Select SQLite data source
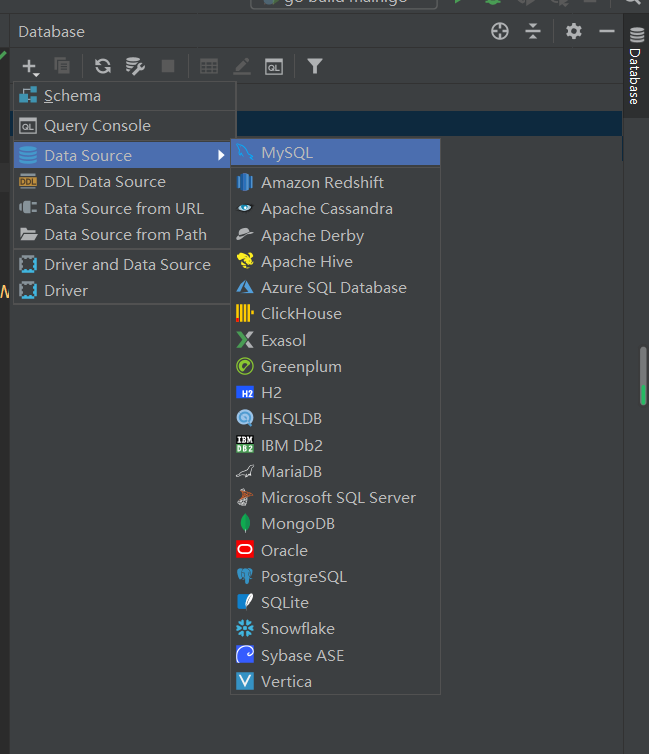 click(x=336, y=602)
